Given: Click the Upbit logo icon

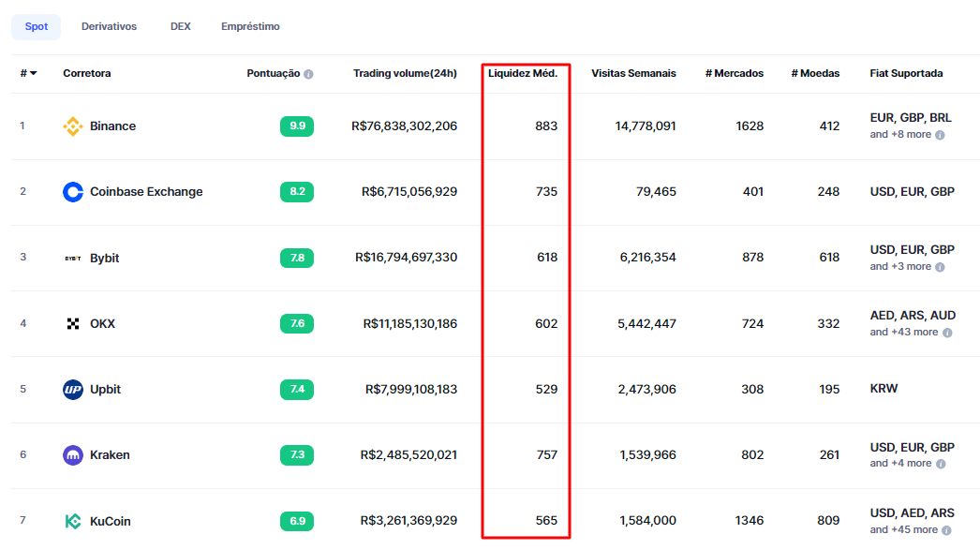Looking at the screenshot, I should pos(72,390).
